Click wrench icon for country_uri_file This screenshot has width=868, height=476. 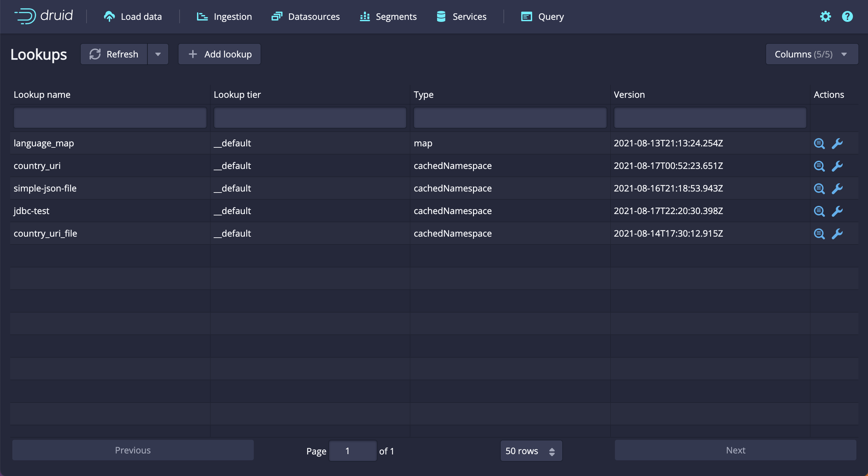point(837,234)
